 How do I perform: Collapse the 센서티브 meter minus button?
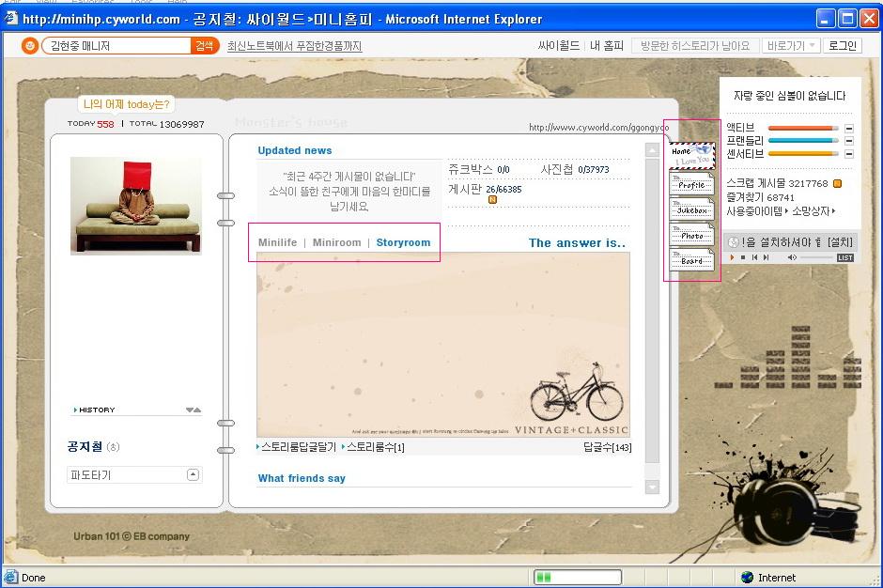click(849, 154)
